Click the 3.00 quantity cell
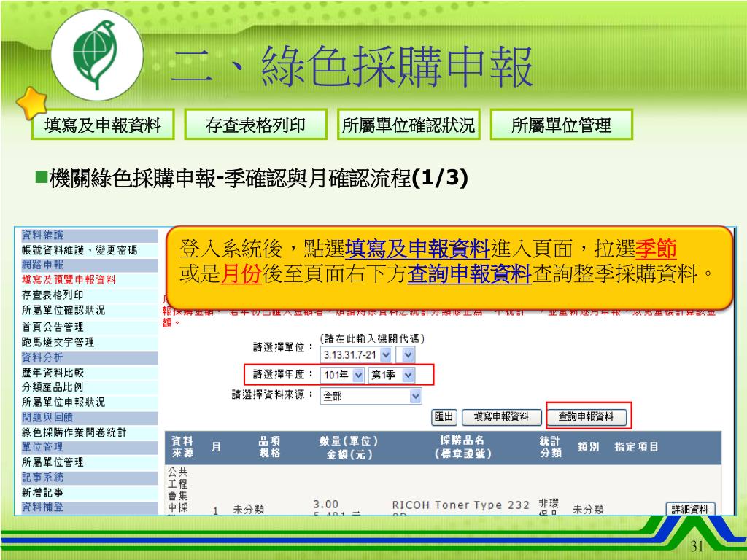This screenshot has height=560, width=747. tap(326, 505)
